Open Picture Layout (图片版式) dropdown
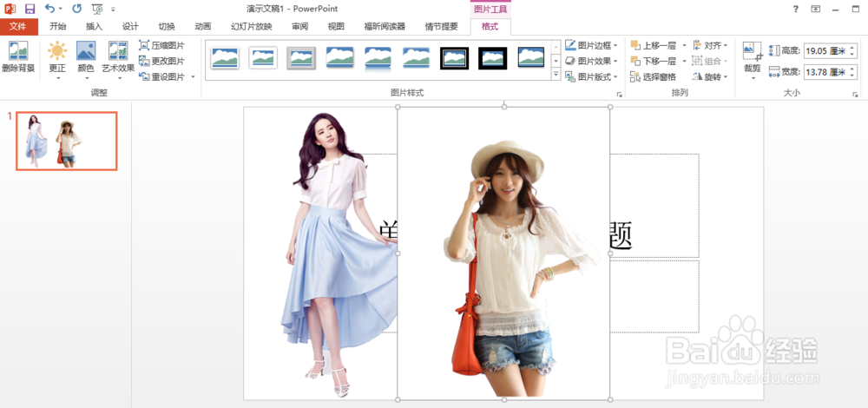 click(x=592, y=77)
